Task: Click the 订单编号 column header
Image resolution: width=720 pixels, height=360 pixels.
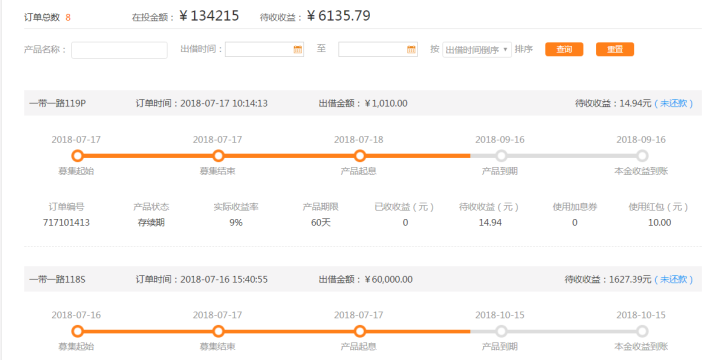Action: (66, 207)
